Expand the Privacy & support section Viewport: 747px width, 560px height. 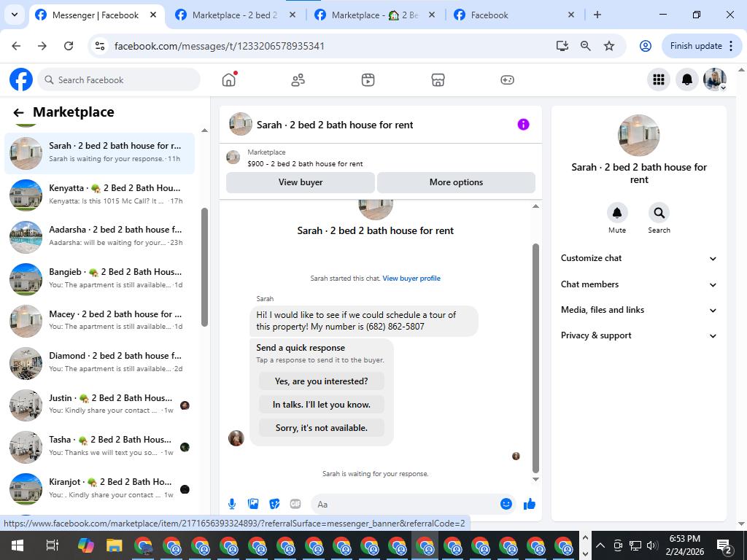(x=638, y=335)
